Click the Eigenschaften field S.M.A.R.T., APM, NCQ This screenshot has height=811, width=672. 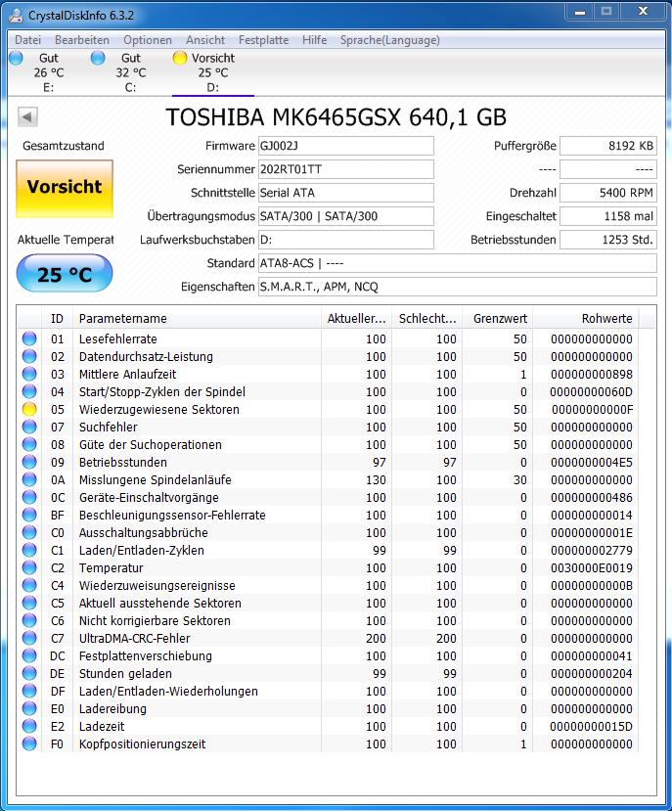(458, 287)
